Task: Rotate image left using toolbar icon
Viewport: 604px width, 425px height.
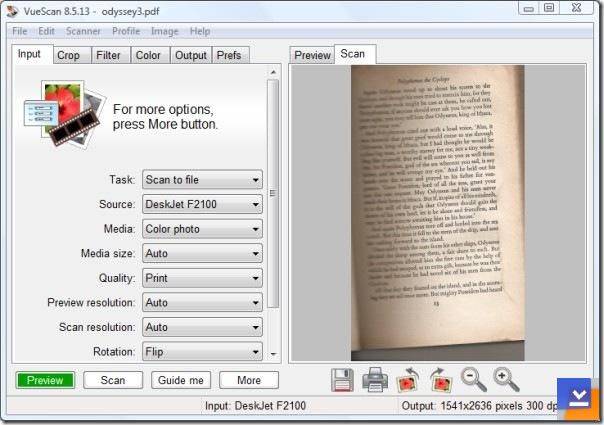Action: click(408, 380)
